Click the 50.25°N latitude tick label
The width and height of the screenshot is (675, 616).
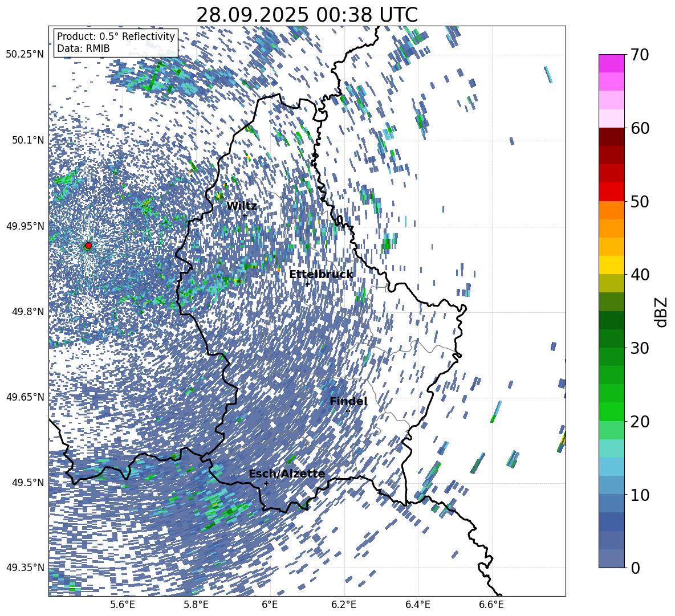tap(25, 55)
